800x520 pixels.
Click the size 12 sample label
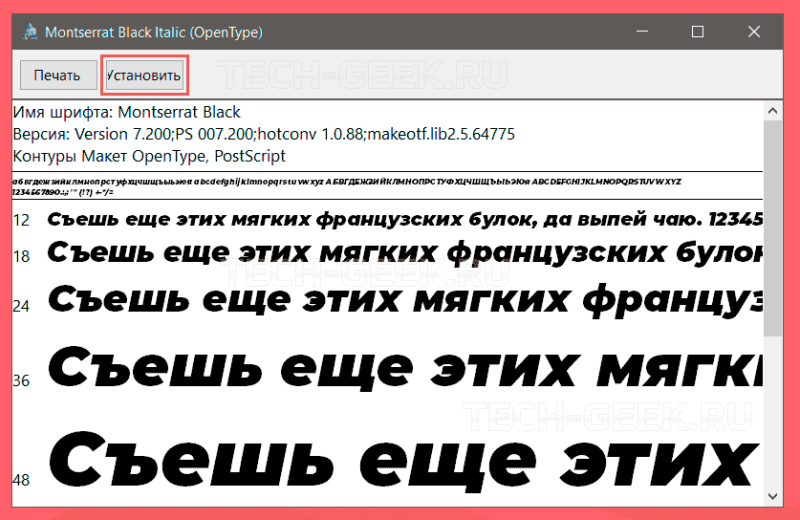click(21, 220)
